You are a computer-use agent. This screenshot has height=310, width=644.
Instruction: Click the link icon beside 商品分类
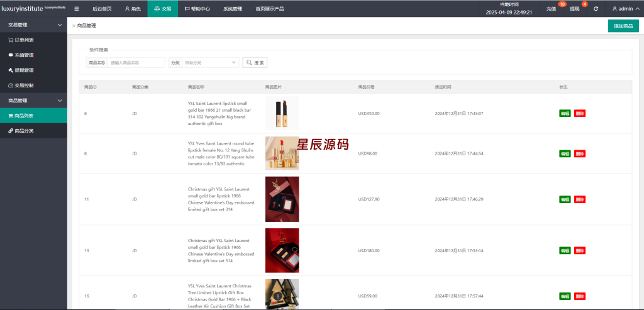11,131
